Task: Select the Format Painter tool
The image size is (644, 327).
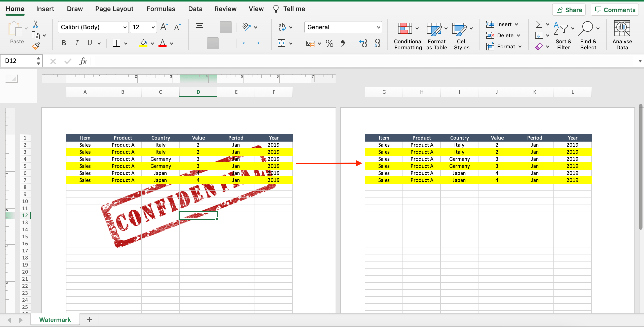Action: click(36, 46)
